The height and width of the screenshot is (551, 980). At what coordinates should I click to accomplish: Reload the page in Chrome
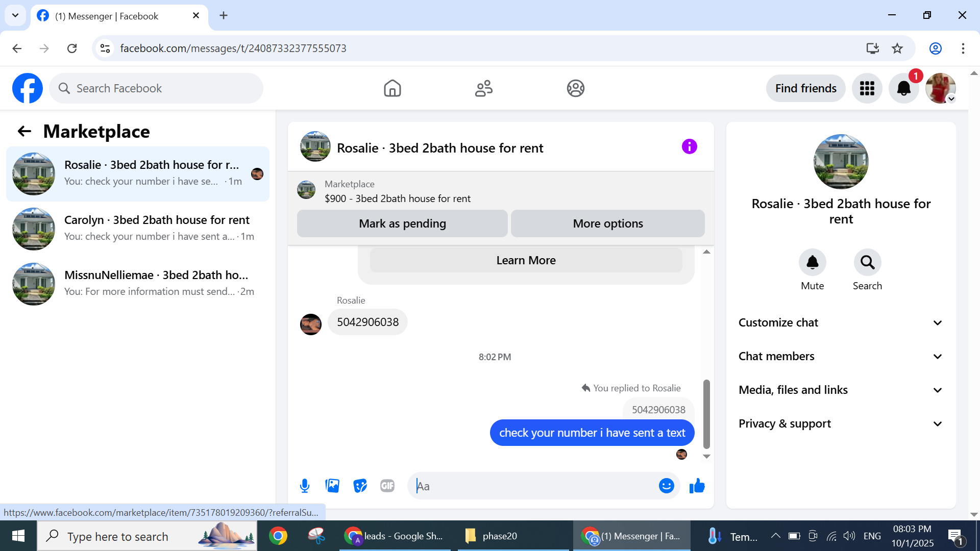pos(72,48)
